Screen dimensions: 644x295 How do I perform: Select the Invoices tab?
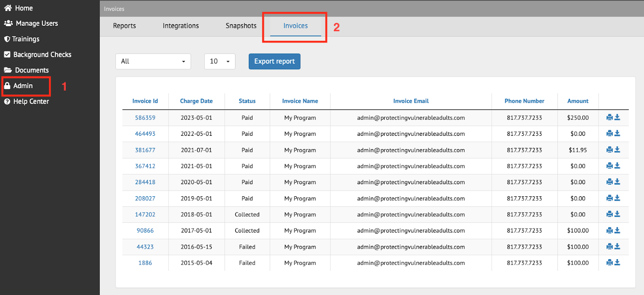tap(295, 26)
